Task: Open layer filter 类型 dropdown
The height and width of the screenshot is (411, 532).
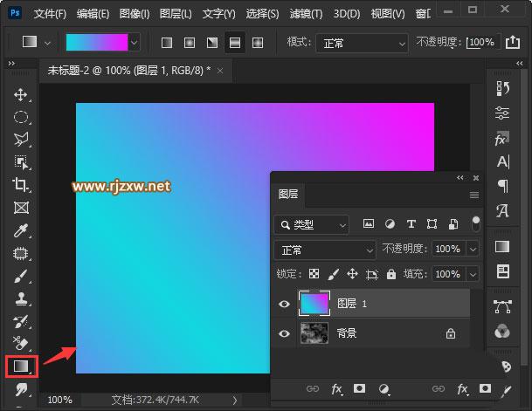Action: [x=311, y=224]
